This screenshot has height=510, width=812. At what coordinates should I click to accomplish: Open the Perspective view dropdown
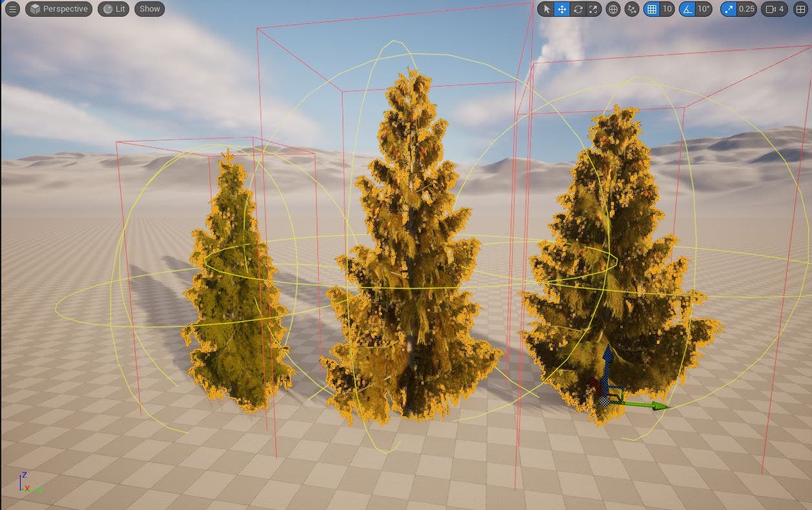(x=58, y=9)
